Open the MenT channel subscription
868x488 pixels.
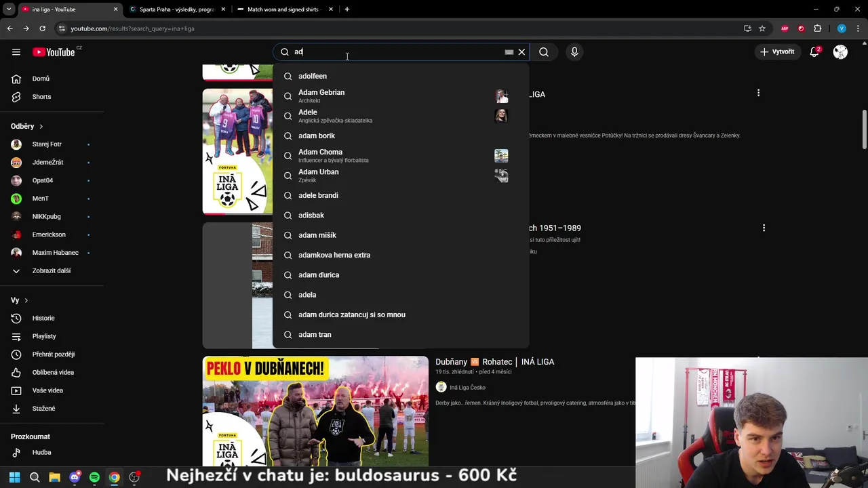point(52,199)
